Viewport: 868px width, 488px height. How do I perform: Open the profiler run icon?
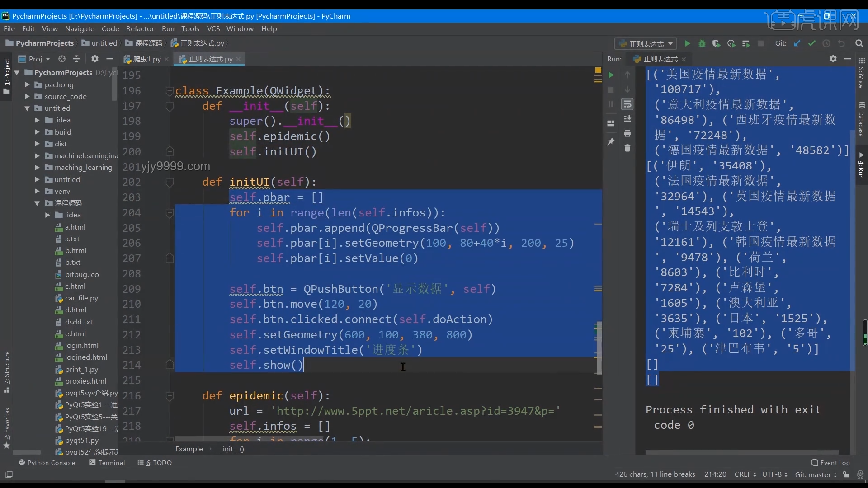[x=731, y=43]
